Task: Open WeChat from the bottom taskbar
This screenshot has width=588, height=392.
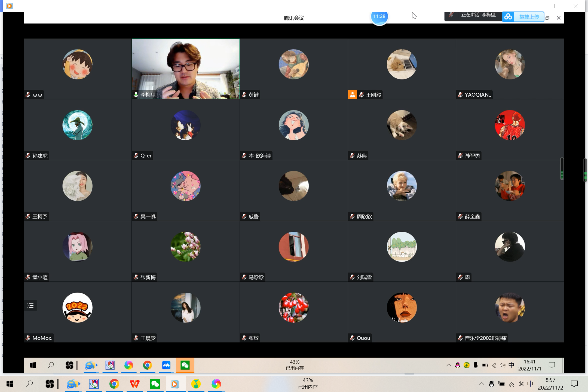Action: [155, 384]
